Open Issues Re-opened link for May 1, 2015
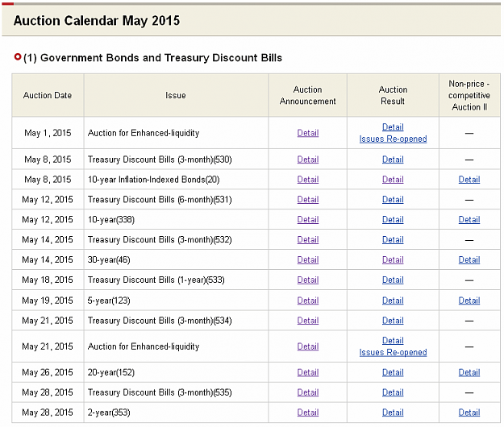The image size is (504, 427). pos(393,139)
